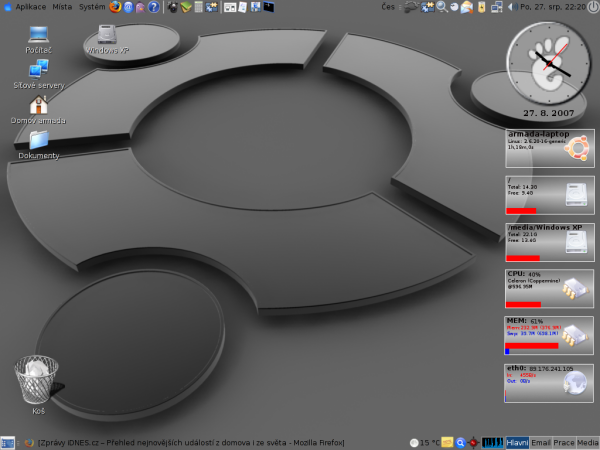Select the Windows XP drive icon
Viewport: 600px width, 450px height.
coord(107,40)
